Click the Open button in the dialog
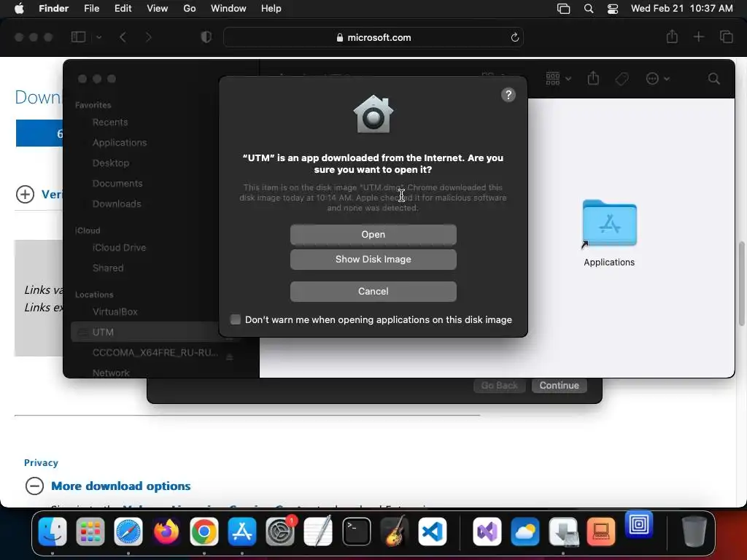Screen dimensions: 747x560 pyautogui.click(x=373, y=234)
